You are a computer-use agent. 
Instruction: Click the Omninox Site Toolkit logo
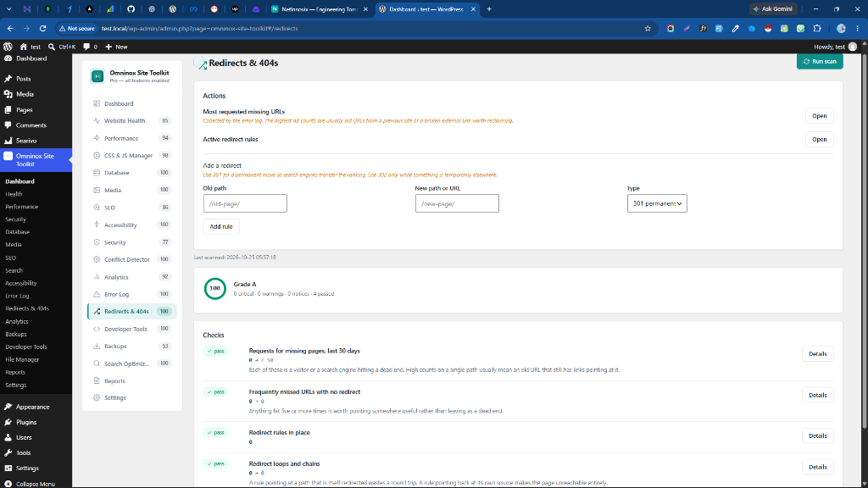[97, 76]
